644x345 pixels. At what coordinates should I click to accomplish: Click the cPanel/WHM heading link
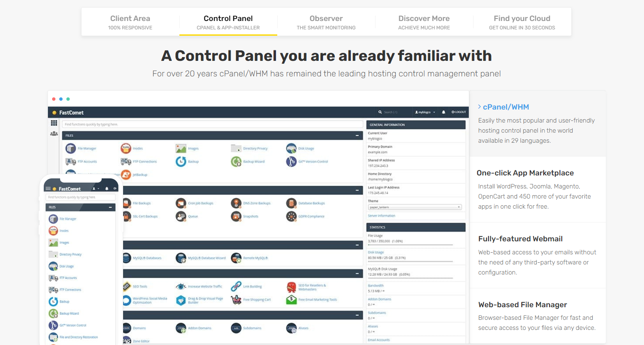pos(506,107)
